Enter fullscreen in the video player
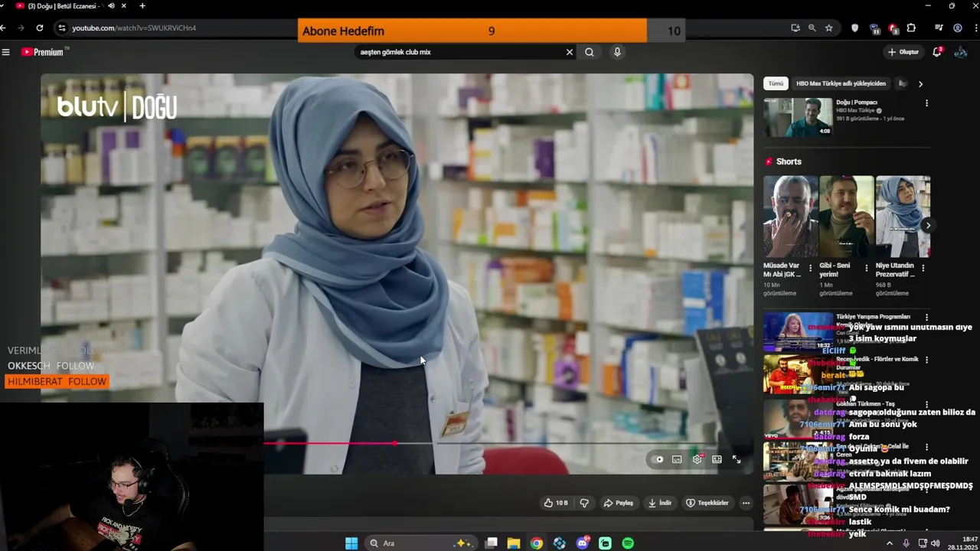Screen dimensions: 980x551 point(737,460)
